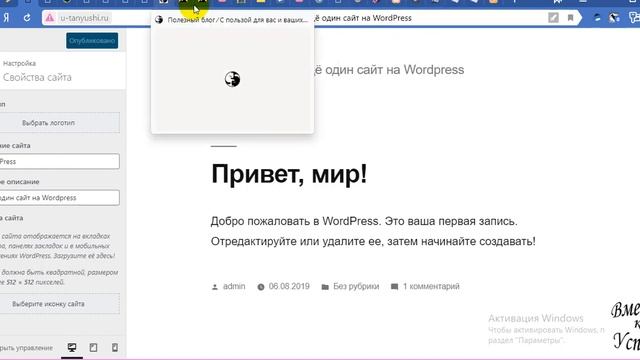Click the "Опубликовано" publish button
The image size is (640, 360).
92,41
